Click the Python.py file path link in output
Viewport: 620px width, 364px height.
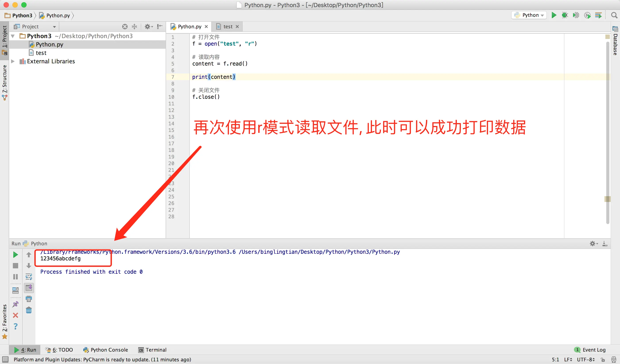[319, 252]
